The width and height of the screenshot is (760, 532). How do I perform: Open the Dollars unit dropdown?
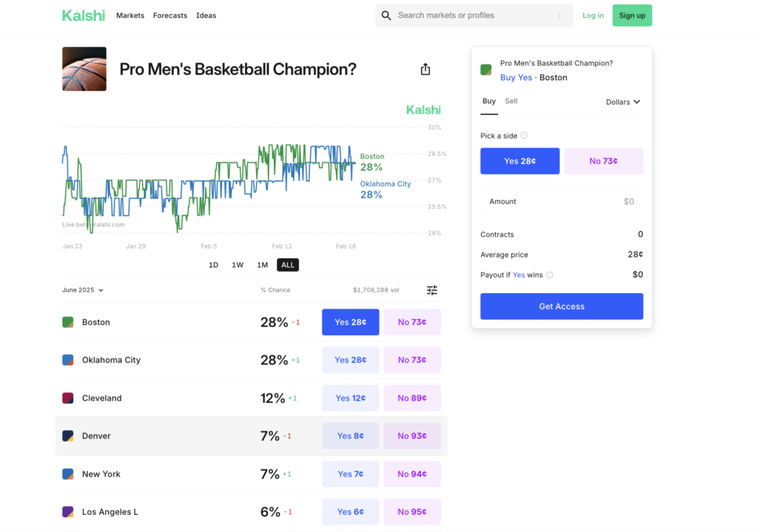coord(623,102)
